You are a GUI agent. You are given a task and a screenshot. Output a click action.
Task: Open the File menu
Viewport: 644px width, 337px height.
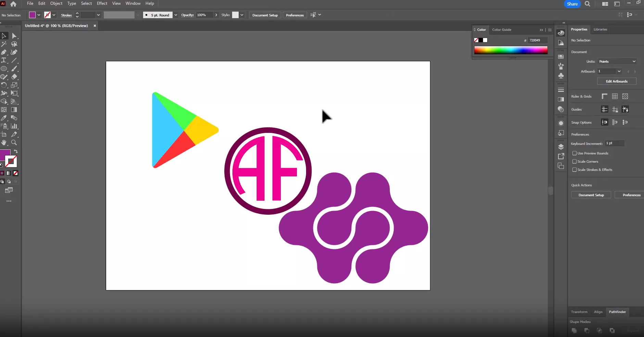tap(30, 3)
